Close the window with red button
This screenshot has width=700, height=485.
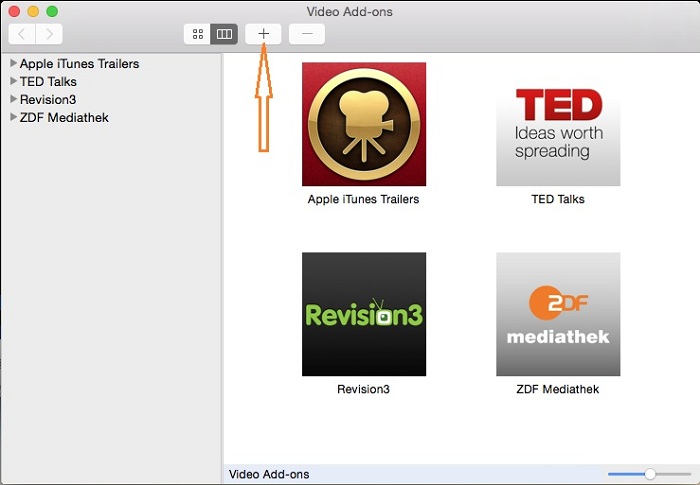(x=14, y=11)
